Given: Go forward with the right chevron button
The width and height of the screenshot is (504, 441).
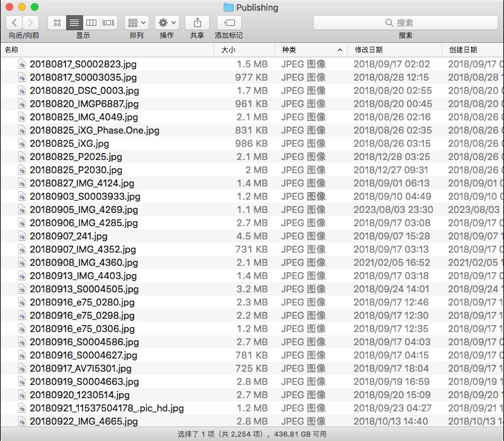Looking at the screenshot, I should pos(30,23).
